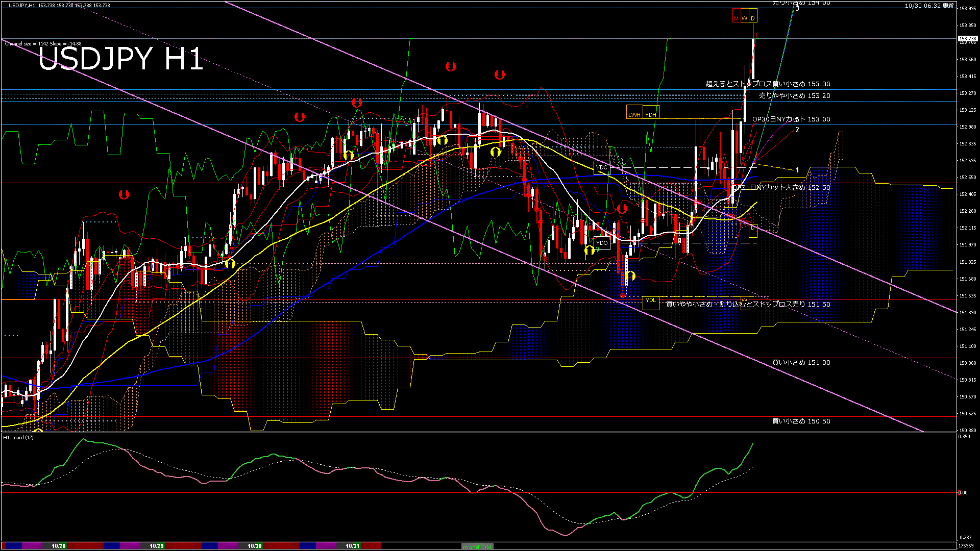Click the current price tag 153.738
The height and width of the screenshot is (551, 980).
tap(967, 39)
